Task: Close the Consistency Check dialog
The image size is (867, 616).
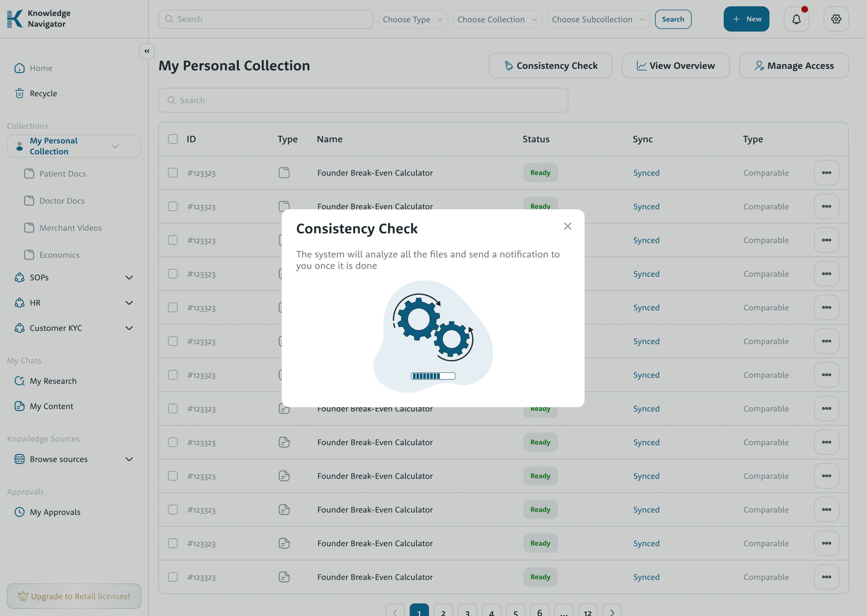Action: 567,226
